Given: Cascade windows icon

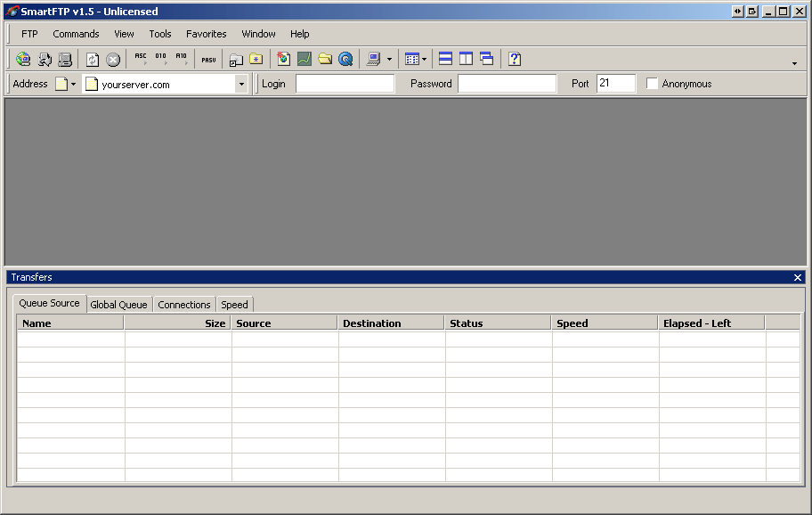Looking at the screenshot, I should [486, 59].
